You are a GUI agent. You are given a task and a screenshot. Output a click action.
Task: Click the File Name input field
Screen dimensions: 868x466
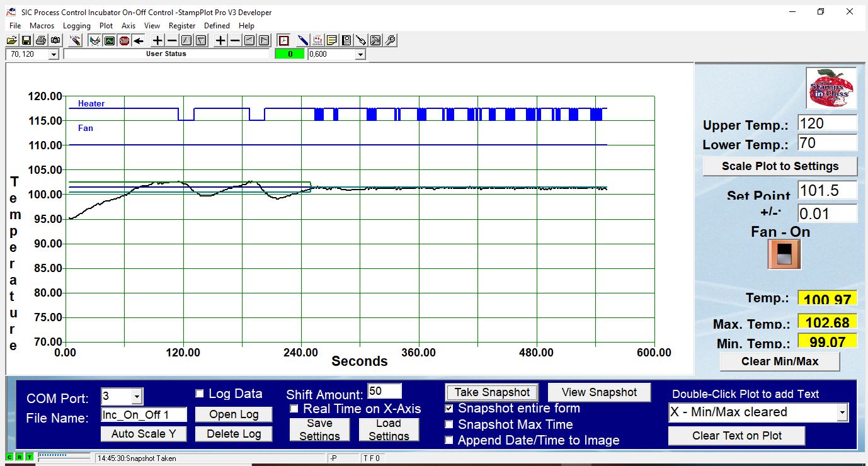(144, 415)
